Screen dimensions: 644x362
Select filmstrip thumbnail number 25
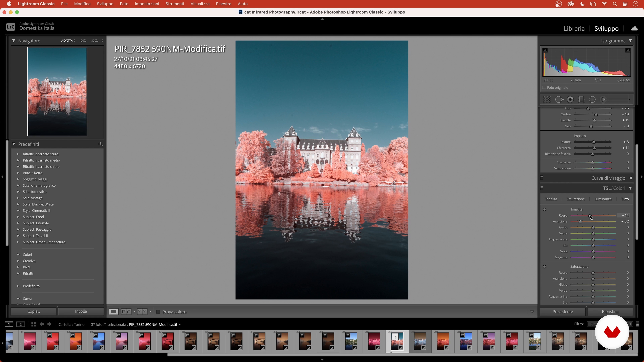[351, 341]
